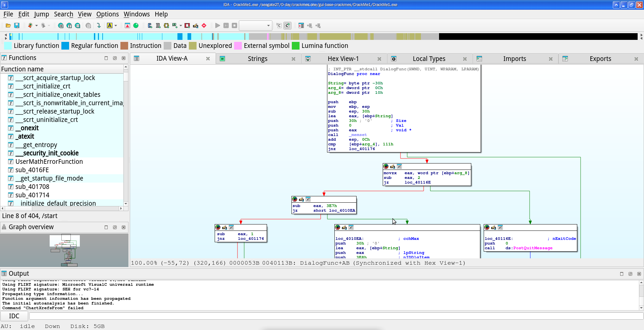
Task: Click the highlighted 'C' with arrow toolbar icon
Action: coord(287,25)
